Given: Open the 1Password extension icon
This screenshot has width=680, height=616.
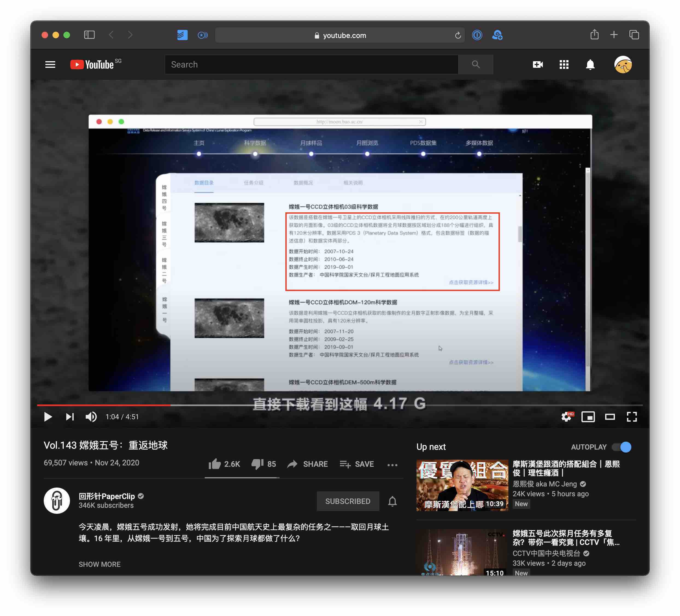Looking at the screenshot, I should pyautogui.click(x=477, y=35).
